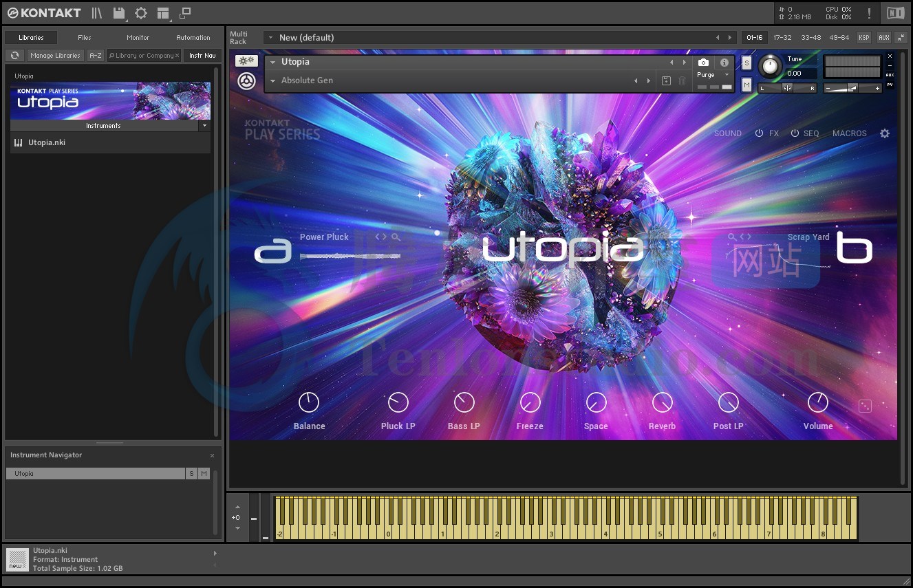Open snapshot view camera icon

coord(703,63)
